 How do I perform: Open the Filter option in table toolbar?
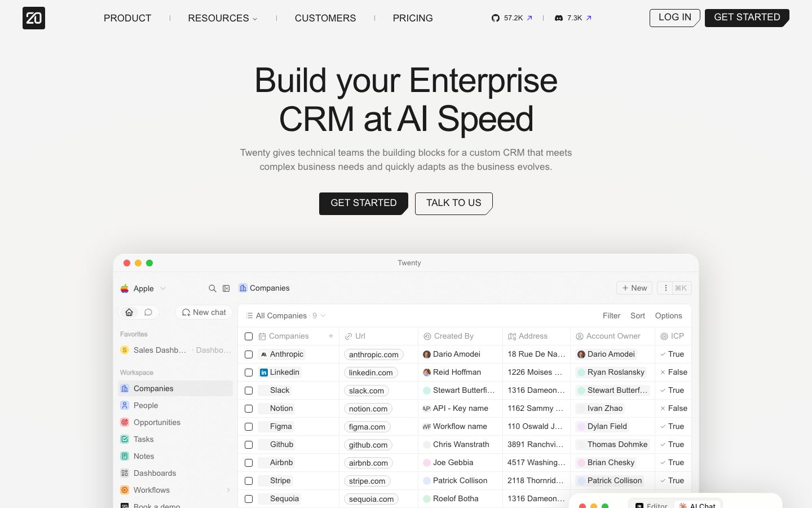coord(611,316)
